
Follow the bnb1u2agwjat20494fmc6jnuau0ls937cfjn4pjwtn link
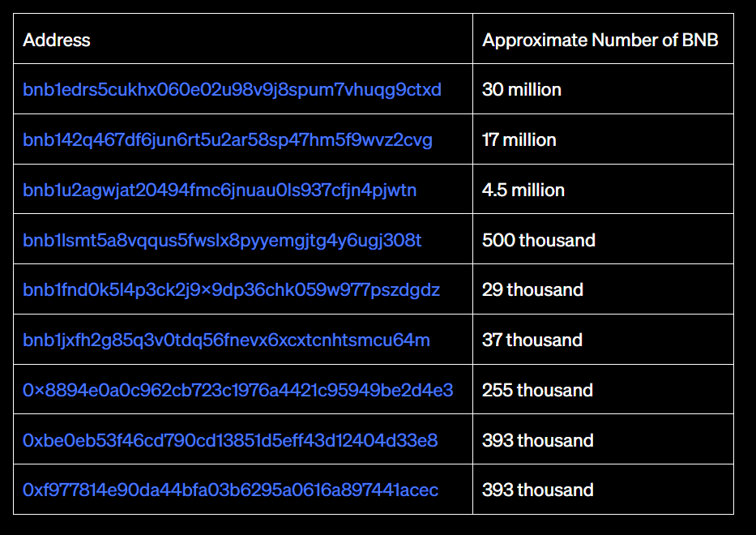[x=220, y=190]
